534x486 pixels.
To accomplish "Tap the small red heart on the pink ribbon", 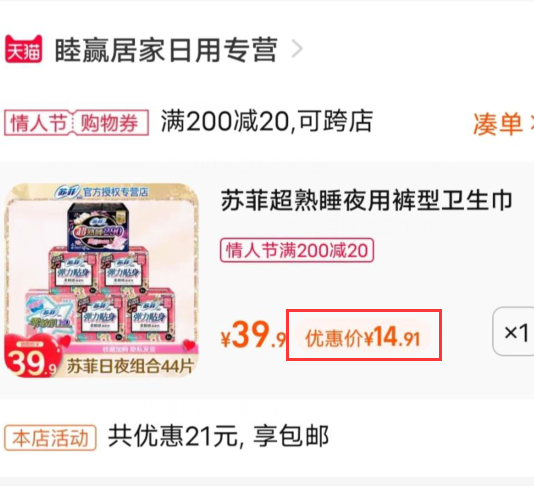I will coord(189,346).
